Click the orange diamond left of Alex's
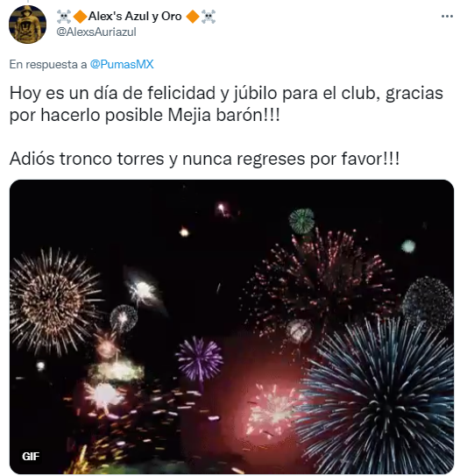 (80, 17)
